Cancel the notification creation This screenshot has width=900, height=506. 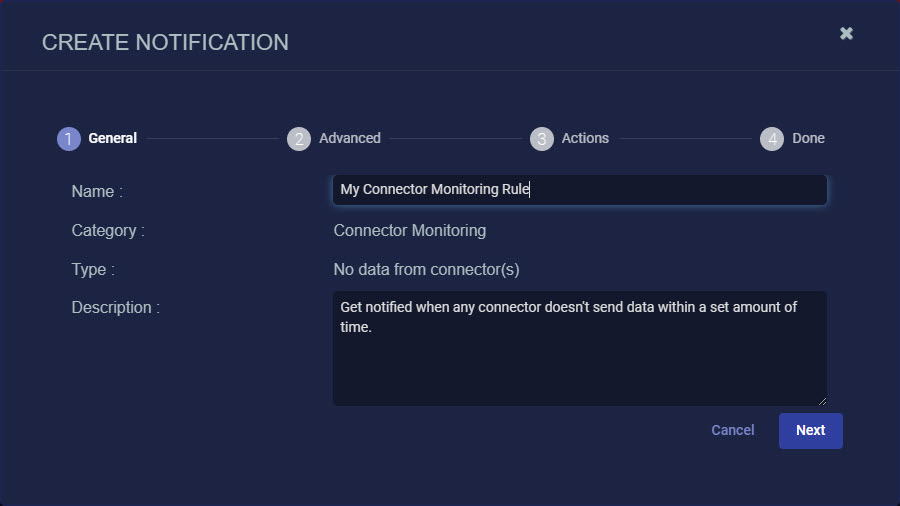[732, 430]
